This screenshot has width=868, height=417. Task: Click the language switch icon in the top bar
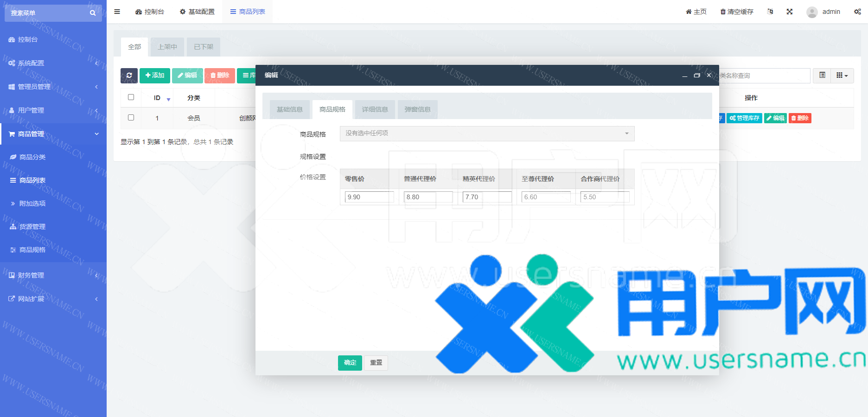[770, 12]
